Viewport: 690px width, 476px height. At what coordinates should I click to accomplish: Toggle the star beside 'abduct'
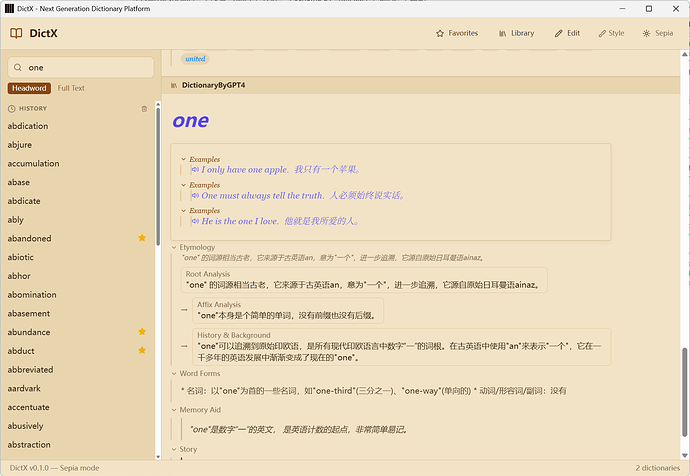point(142,351)
